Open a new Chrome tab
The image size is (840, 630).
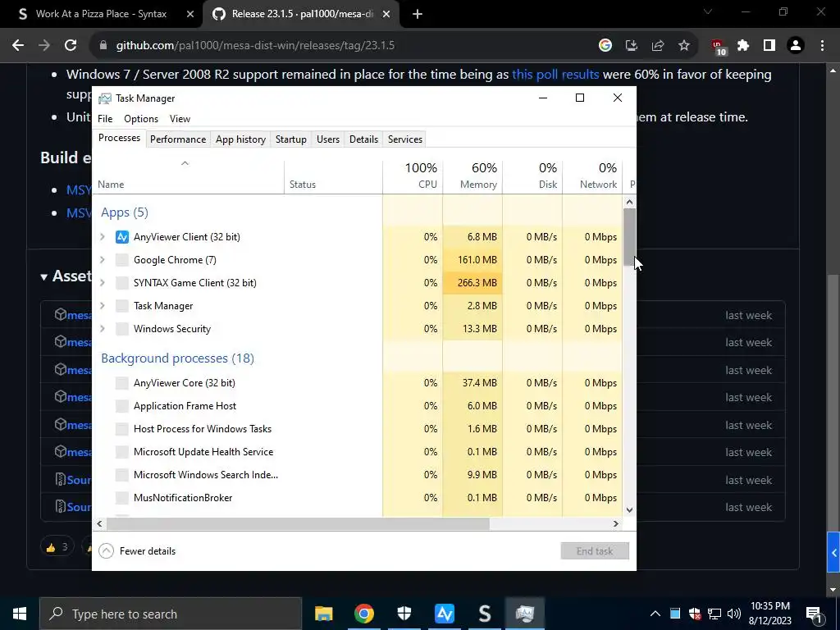coord(418,14)
